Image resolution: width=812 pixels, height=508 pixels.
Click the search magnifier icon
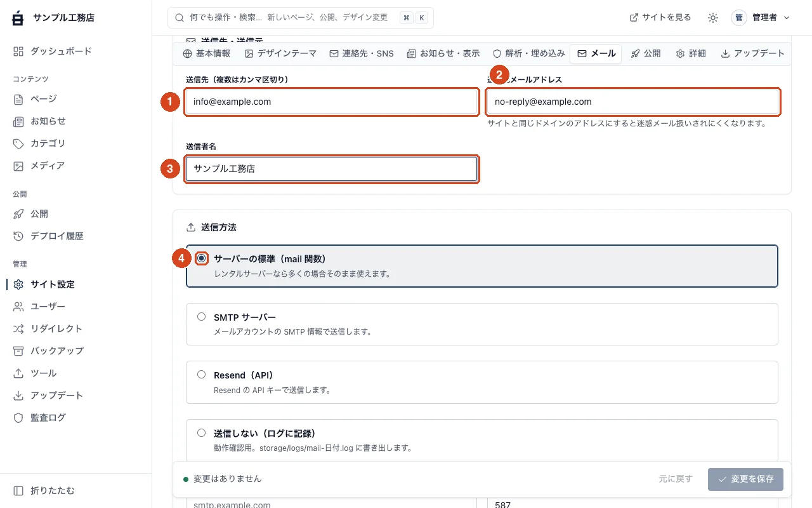point(180,18)
